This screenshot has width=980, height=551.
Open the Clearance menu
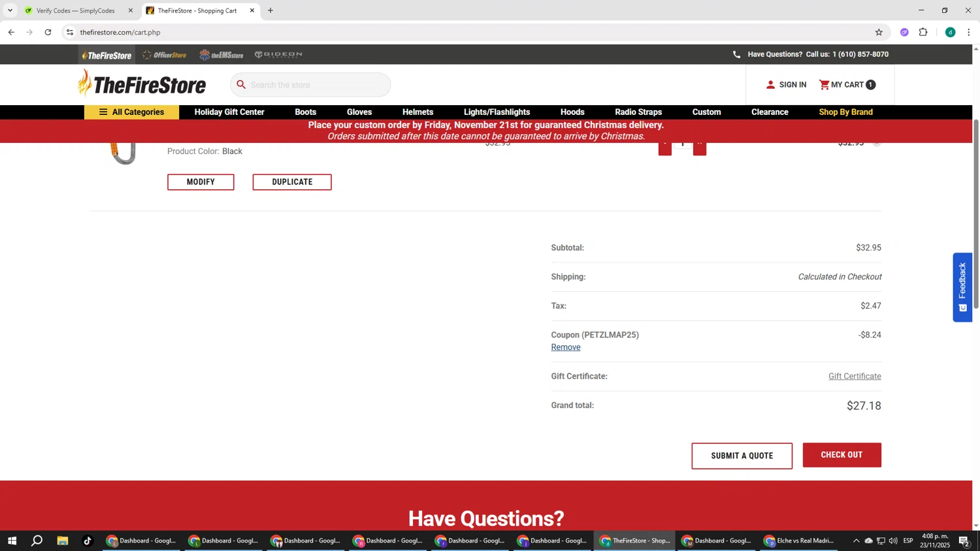point(770,112)
